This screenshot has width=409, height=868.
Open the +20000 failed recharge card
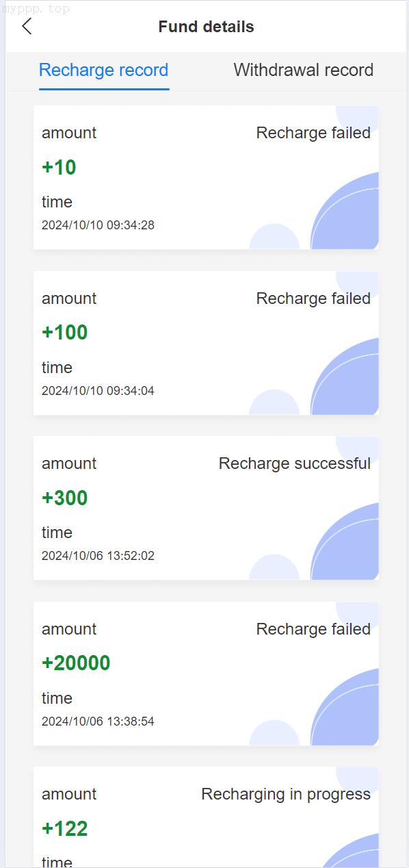[206, 674]
